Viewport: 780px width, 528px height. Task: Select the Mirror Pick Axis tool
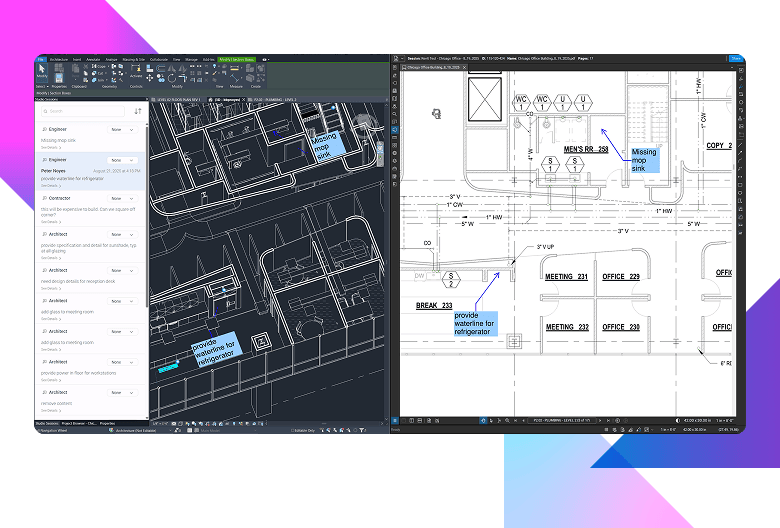(x=172, y=68)
